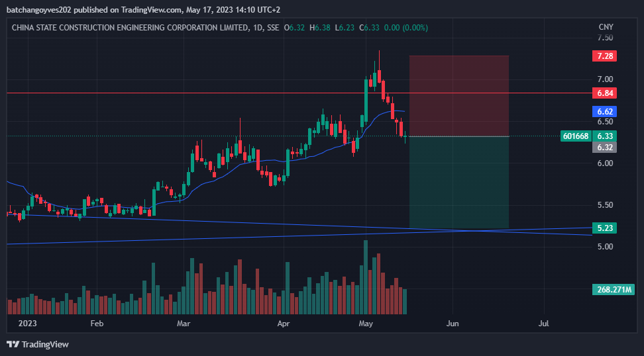Click the tallest green volume bar in May
This screenshot has height=356, width=644.
(366, 277)
